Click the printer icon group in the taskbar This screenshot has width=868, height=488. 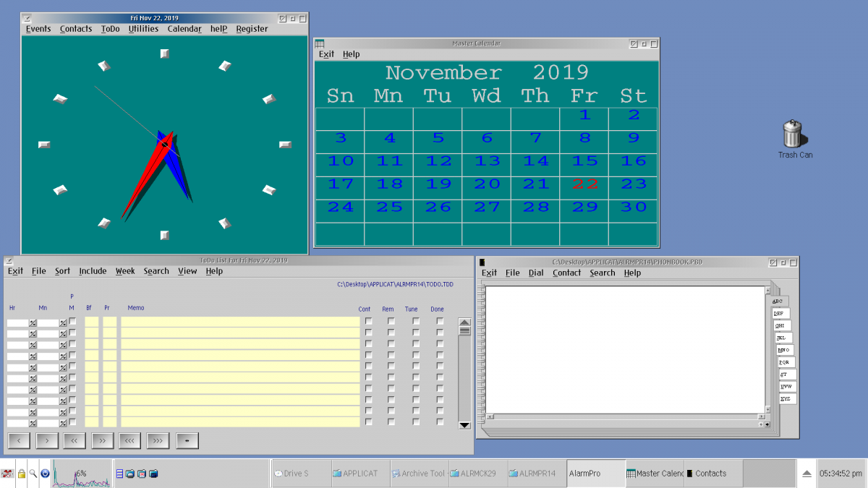pos(130,474)
